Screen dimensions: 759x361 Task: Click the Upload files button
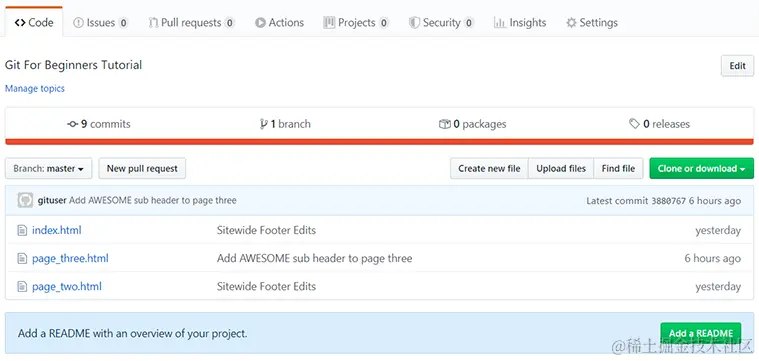point(561,168)
